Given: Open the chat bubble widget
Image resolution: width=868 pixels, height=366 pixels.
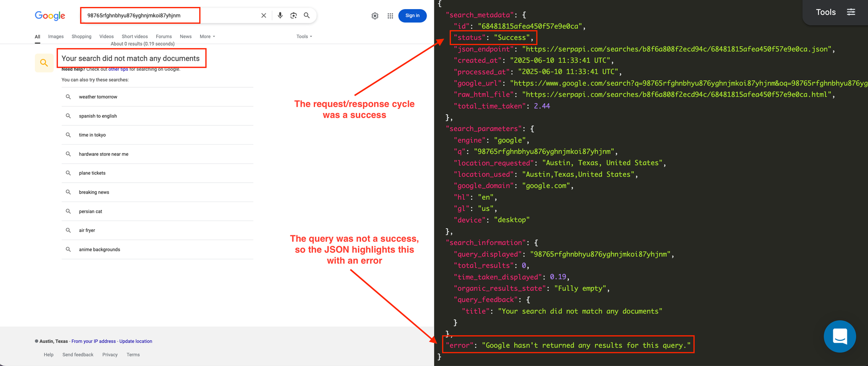Looking at the screenshot, I should point(840,336).
